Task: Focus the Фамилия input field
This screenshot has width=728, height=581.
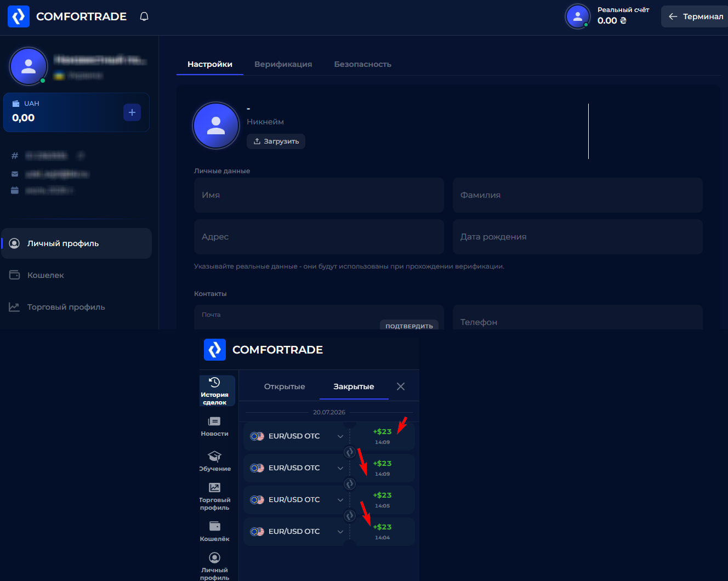Action: point(578,195)
